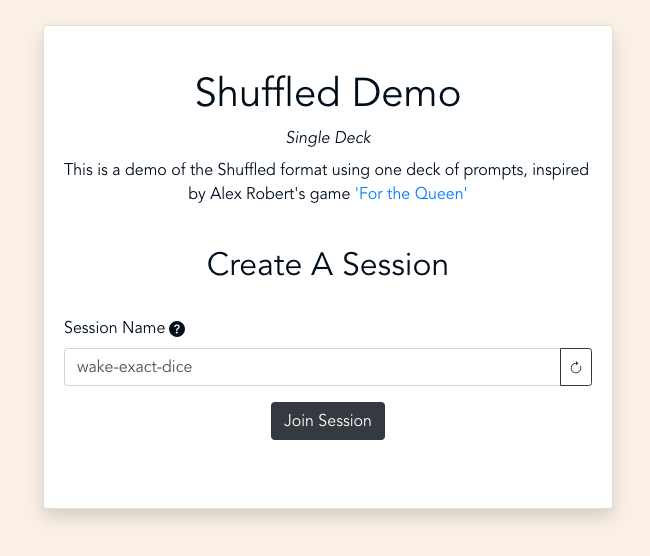Click the question mark help icon
The width and height of the screenshot is (650, 556).
177,329
